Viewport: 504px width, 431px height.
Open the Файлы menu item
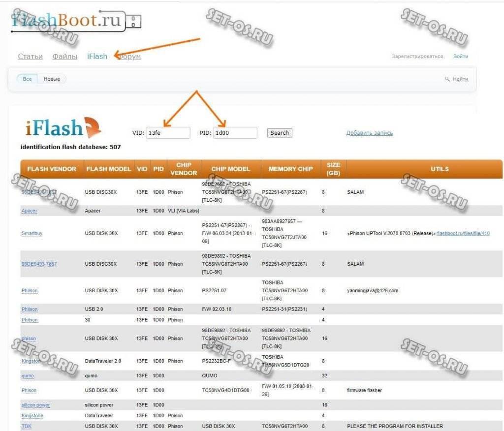[x=64, y=57]
